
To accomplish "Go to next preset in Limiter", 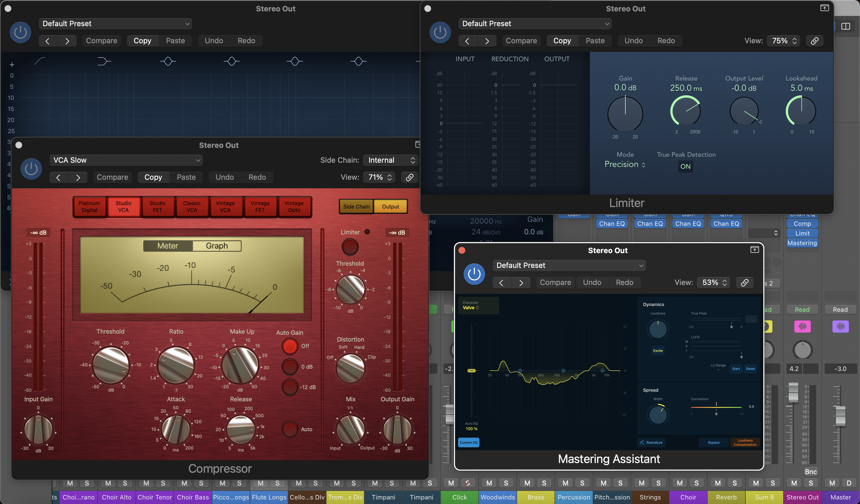I will [487, 41].
